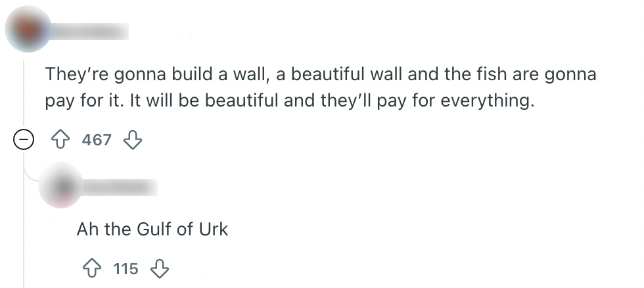Image resolution: width=644 pixels, height=288 pixels.
Task: Click the 467 vote count
Action: tap(97, 140)
